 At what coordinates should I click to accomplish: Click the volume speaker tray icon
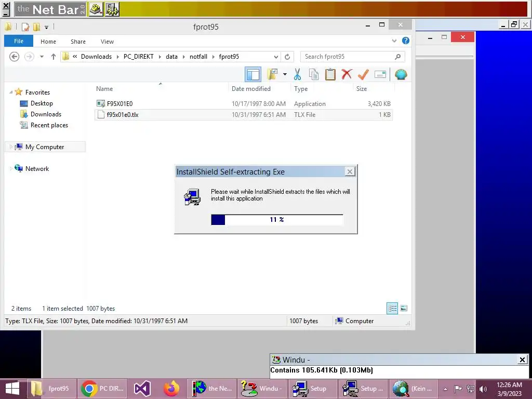(483, 389)
